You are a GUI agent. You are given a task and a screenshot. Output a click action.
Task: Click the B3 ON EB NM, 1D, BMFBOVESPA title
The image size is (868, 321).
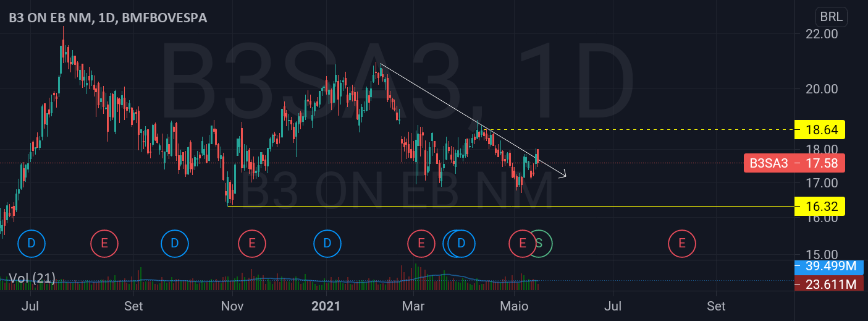[x=107, y=18]
